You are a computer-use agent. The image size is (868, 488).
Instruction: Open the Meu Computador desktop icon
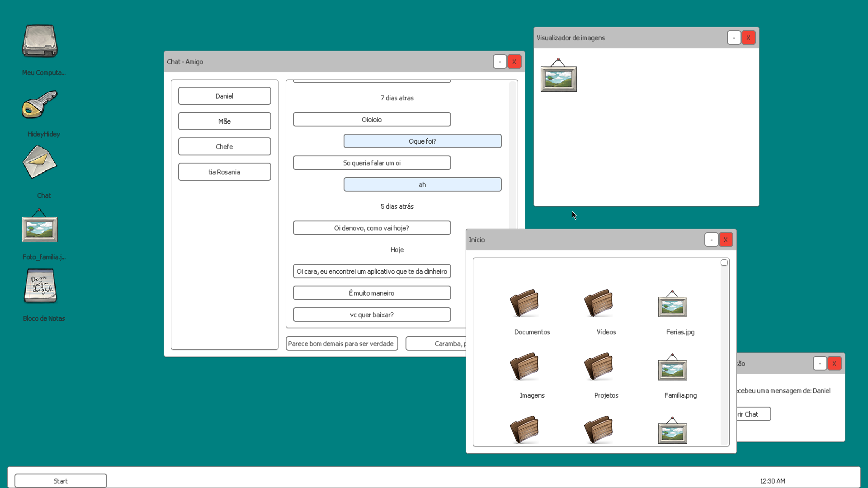[40, 42]
